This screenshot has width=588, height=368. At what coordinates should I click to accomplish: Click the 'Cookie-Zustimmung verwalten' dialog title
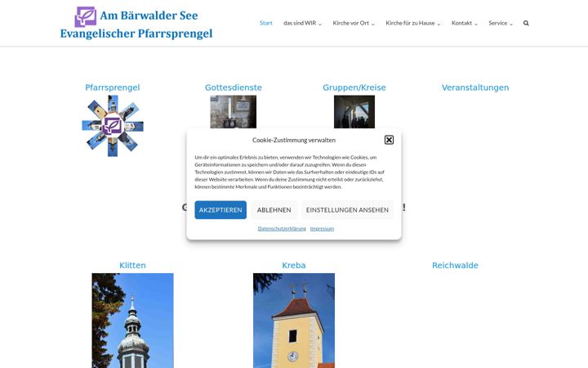tap(294, 140)
